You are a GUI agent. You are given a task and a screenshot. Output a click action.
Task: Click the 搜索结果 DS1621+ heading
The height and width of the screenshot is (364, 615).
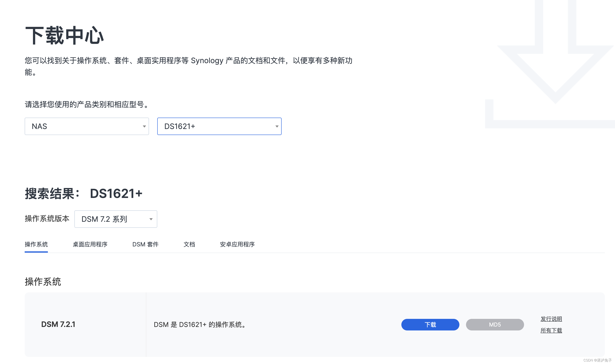pos(84,194)
